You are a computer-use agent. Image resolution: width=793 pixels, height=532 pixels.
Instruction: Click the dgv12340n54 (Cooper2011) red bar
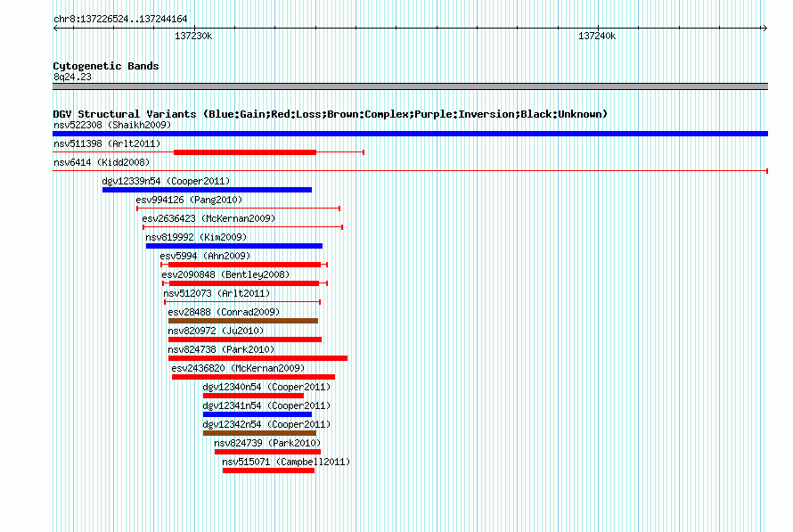[253, 396]
